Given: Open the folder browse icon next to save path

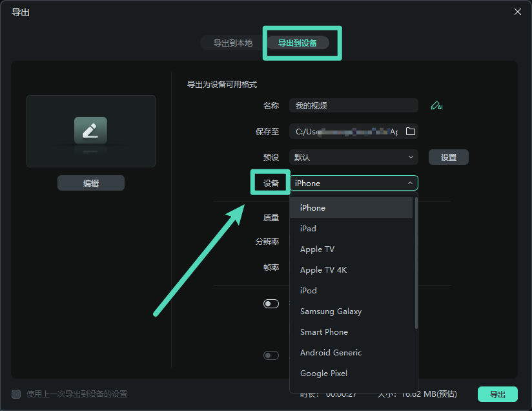Looking at the screenshot, I should (411, 131).
